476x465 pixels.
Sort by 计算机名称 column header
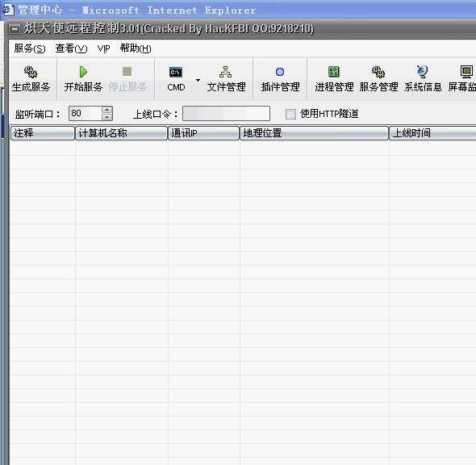(x=122, y=133)
